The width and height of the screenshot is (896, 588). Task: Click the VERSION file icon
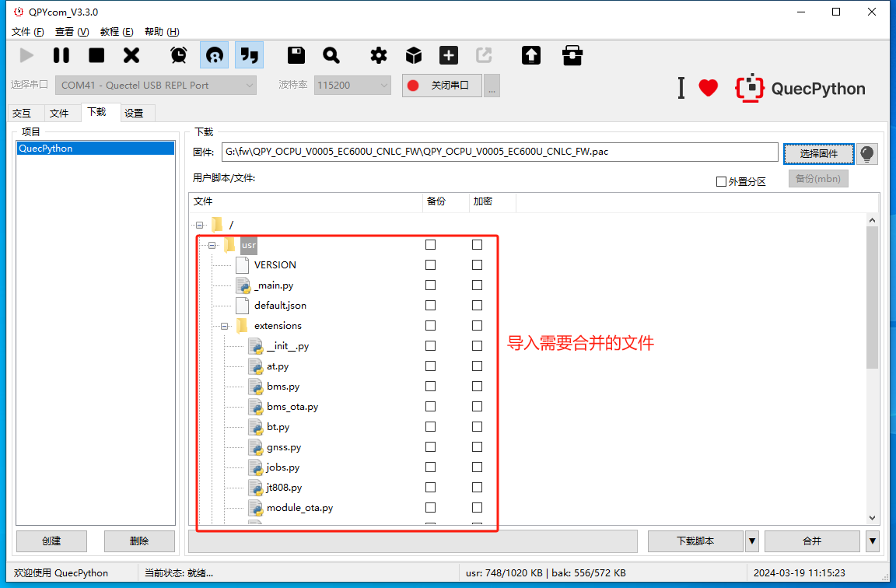243,264
